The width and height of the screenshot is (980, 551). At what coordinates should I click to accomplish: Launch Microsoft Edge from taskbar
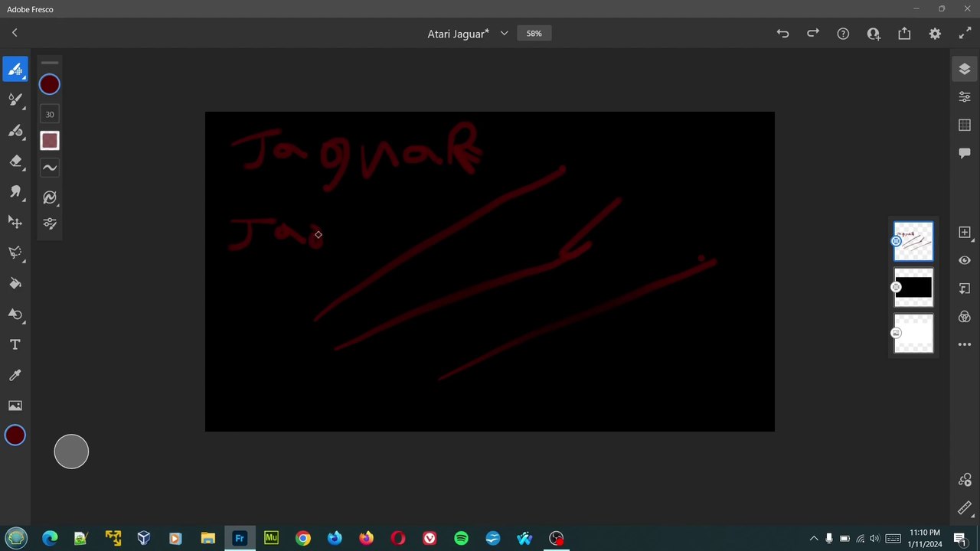tap(50, 538)
